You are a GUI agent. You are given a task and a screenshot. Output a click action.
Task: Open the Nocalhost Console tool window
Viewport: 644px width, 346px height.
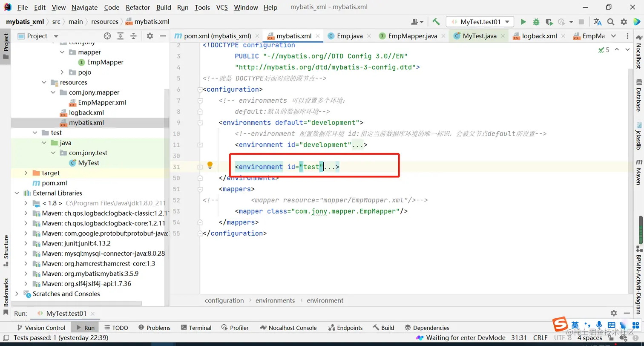click(288, 328)
